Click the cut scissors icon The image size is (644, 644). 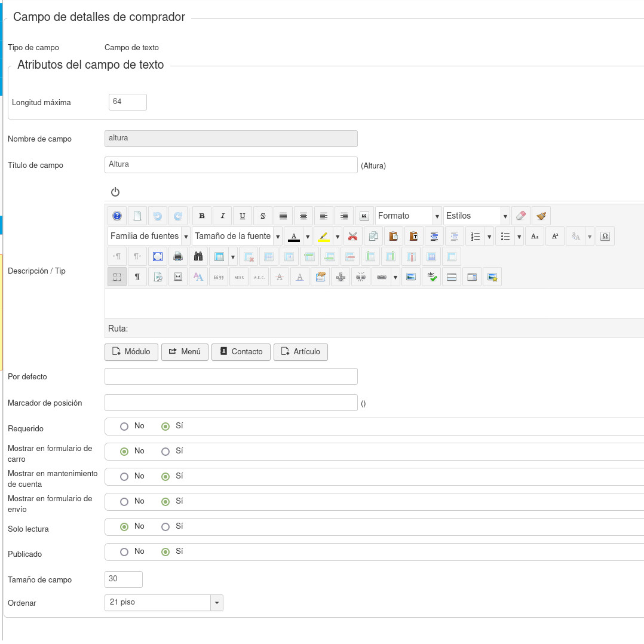(x=352, y=236)
